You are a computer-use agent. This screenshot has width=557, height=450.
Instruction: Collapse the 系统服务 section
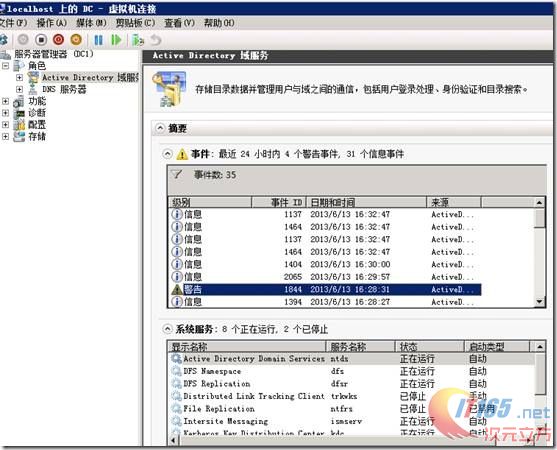coord(167,329)
